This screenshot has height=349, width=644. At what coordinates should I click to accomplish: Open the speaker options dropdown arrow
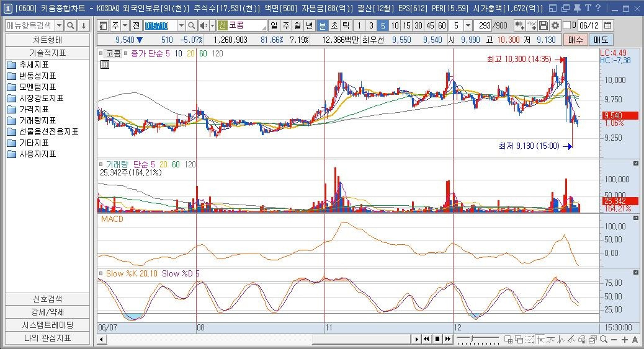[x=212, y=25]
